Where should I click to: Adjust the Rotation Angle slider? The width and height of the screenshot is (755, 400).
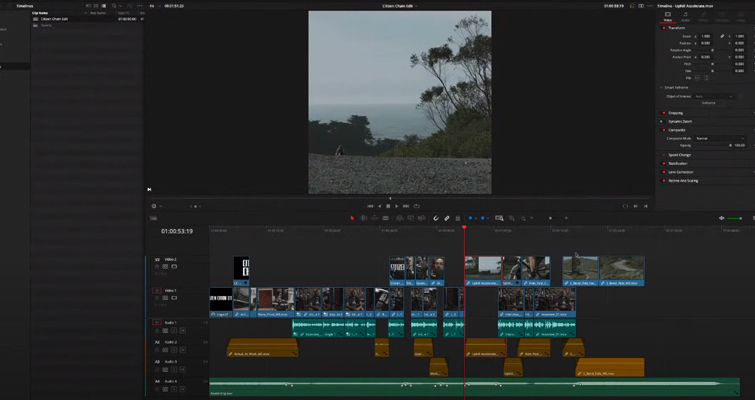click(713, 50)
